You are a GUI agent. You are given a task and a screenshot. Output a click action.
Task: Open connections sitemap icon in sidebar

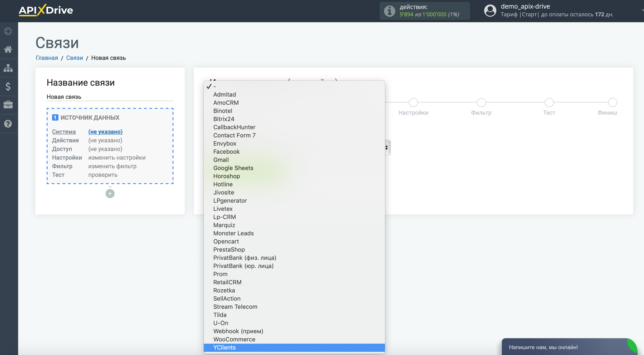click(x=8, y=68)
